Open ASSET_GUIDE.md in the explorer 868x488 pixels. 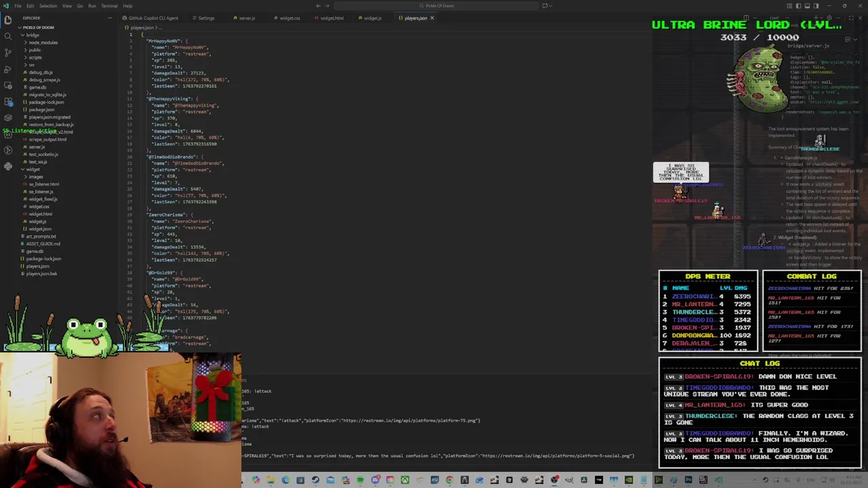43,243
